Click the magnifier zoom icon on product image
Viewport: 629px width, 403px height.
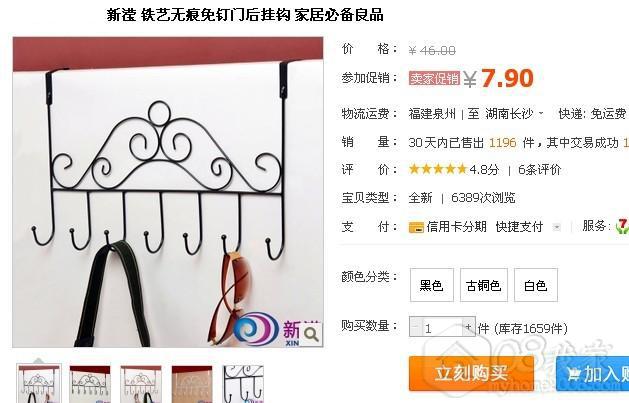pyautogui.click(x=311, y=334)
